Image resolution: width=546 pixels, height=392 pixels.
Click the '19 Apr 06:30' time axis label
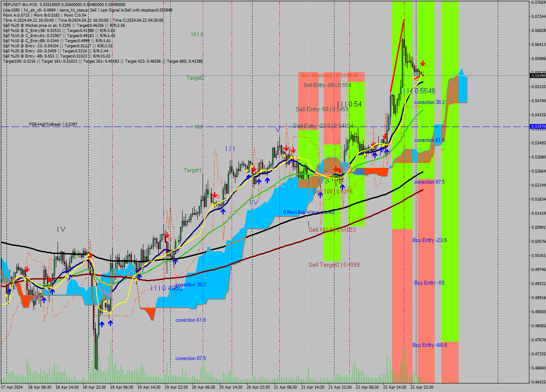click(122, 387)
